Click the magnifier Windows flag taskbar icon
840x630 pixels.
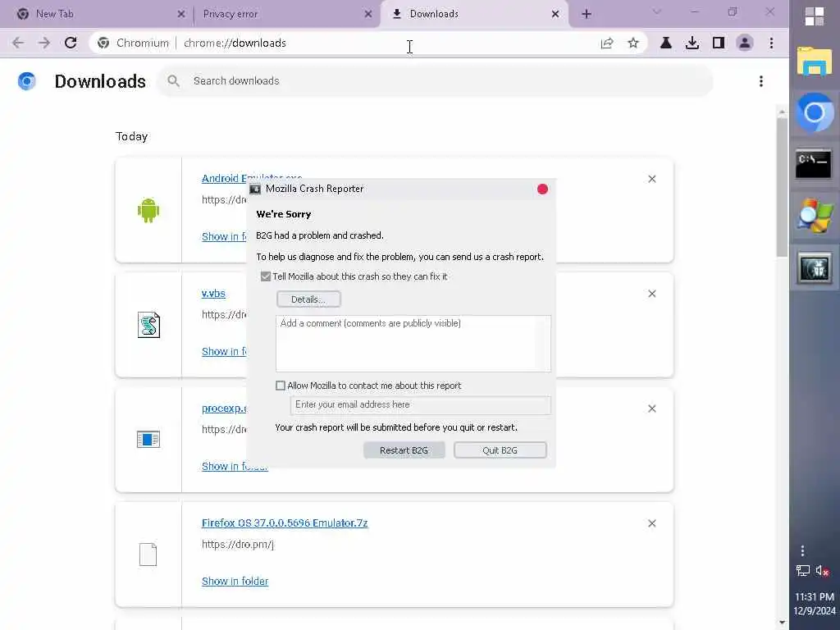815,216
